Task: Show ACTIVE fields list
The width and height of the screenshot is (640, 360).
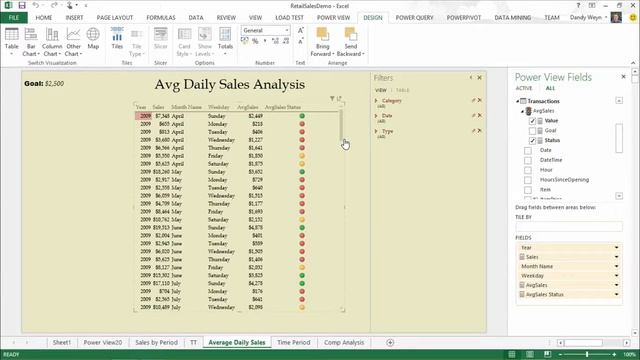Action: point(524,88)
